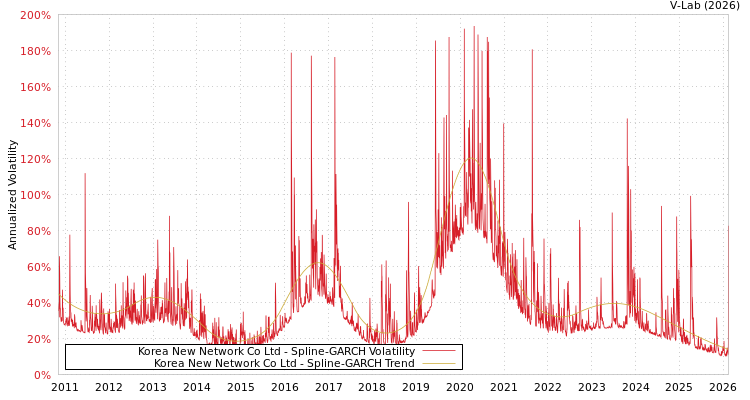750x400 pixels.
Task: Click the 100% y-axis label
Action: (x=35, y=196)
